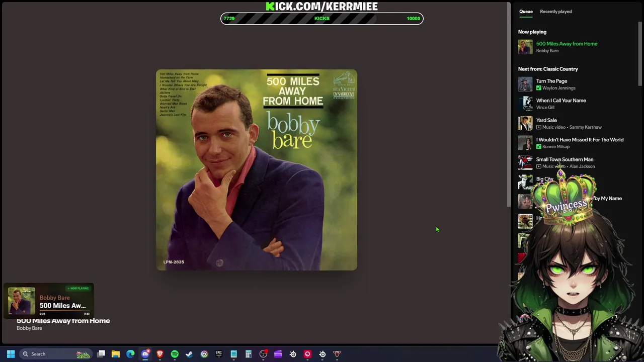This screenshot has width=644, height=362.
Task: Click the queue panel scrollbar
Action: tap(640, 53)
